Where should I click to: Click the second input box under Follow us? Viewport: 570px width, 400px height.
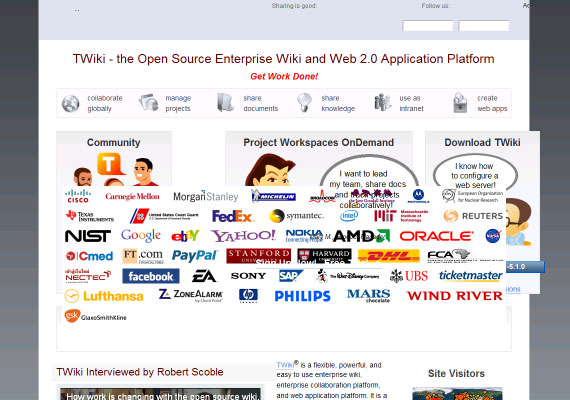click(x=484, y=26)
